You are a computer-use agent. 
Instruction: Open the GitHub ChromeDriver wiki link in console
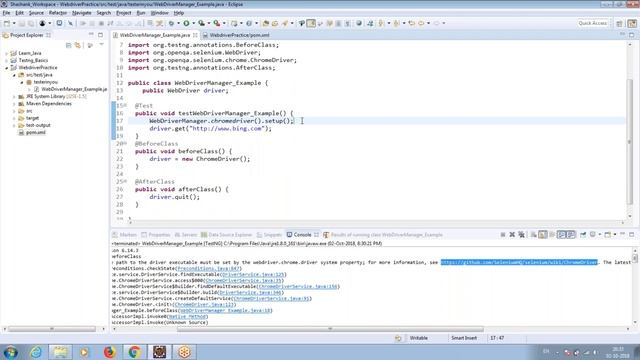519,262
